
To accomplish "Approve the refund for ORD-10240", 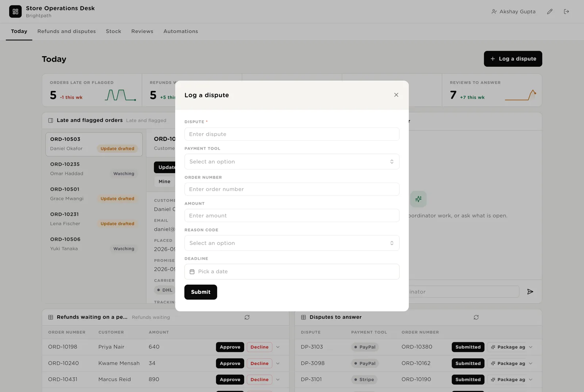I will [x=230, y=364].
